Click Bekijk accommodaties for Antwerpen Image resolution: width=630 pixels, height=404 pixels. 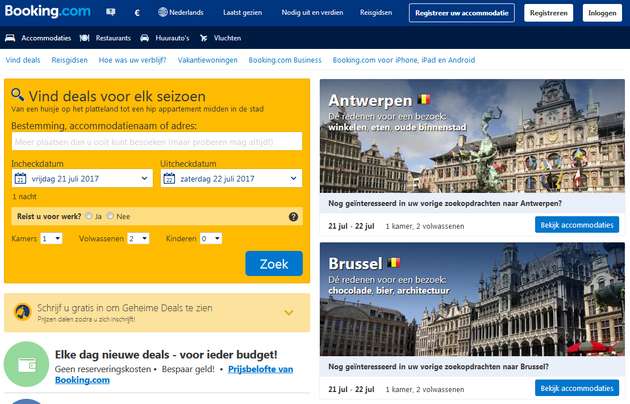[x=577, y=225]
